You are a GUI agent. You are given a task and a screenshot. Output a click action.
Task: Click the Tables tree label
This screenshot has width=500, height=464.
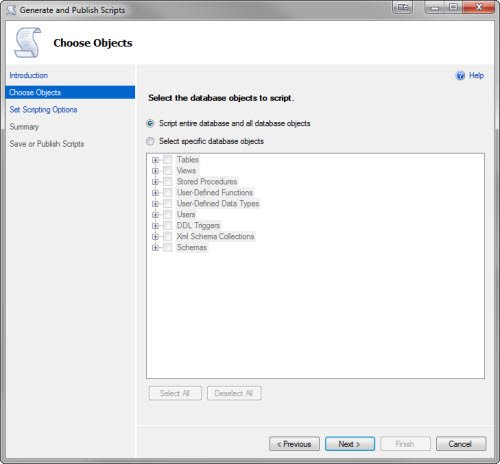point(188,160)
